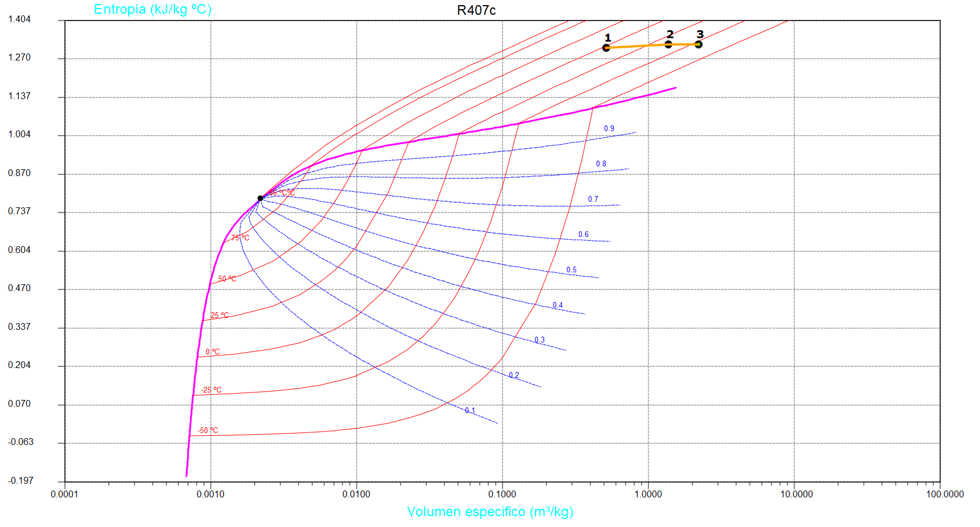Select state point 3 marker
980x527 pixels.
699,44
